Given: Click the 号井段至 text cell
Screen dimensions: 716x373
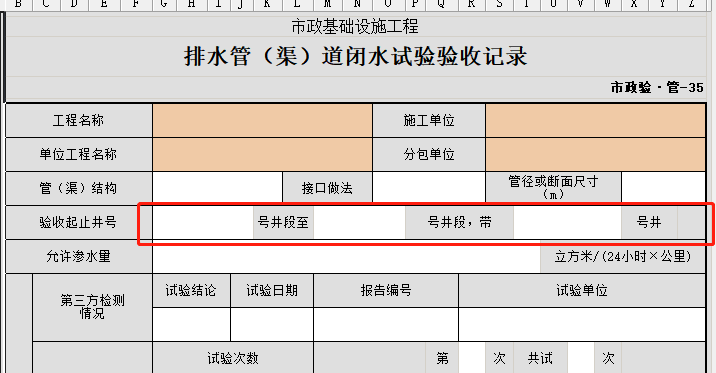Looking at the screenshot, I should [283, 222].
